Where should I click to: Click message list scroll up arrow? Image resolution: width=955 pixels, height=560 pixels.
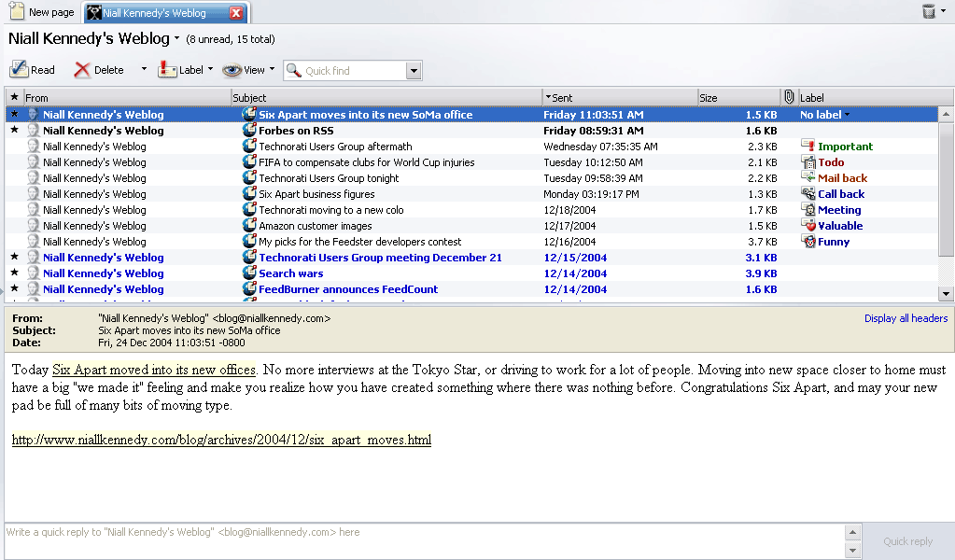[x=946, y=114]
